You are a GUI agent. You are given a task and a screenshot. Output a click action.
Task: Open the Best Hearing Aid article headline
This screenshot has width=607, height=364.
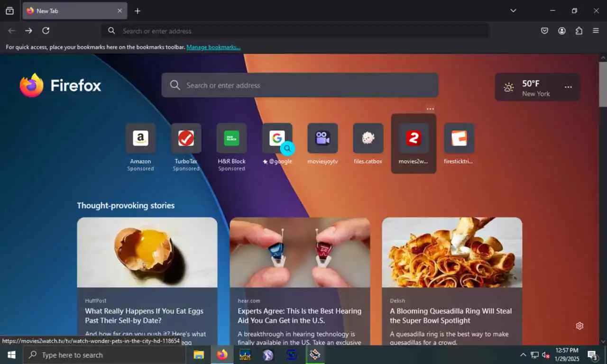point(299,316)
